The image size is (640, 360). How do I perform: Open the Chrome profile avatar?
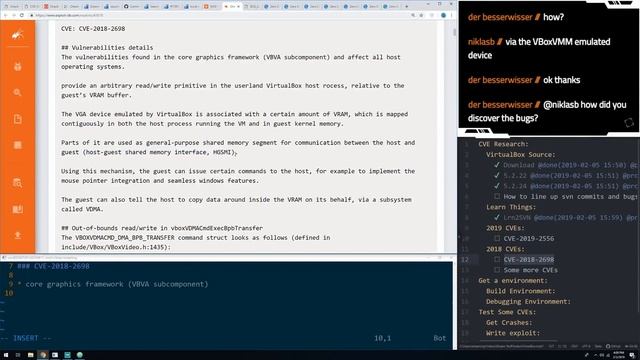pos(443,15)
